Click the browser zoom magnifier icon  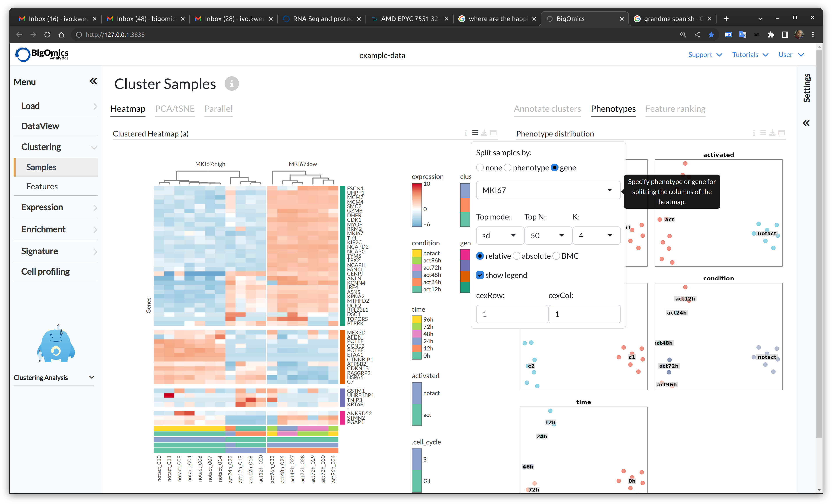click(683, 34)
